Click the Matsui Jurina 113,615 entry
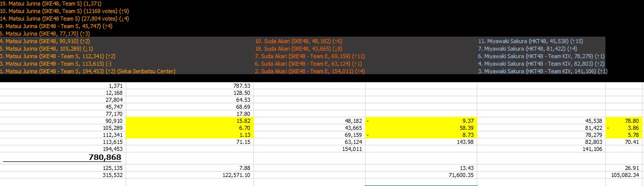644x186 pixels. pyautogui.click(x=56, y=64)
